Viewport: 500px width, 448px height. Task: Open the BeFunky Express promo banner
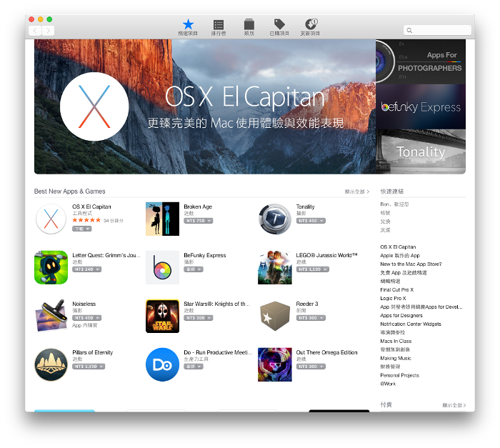pos(421,107)
